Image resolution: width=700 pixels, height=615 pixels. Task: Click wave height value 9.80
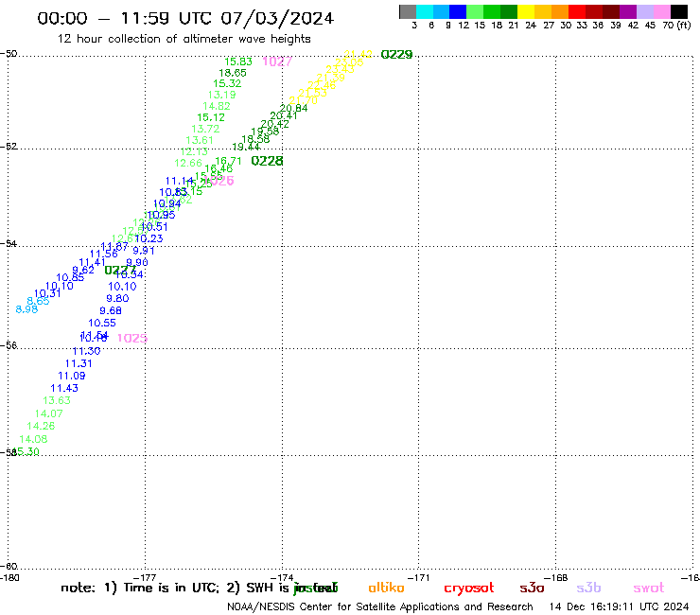pos(117,298)
